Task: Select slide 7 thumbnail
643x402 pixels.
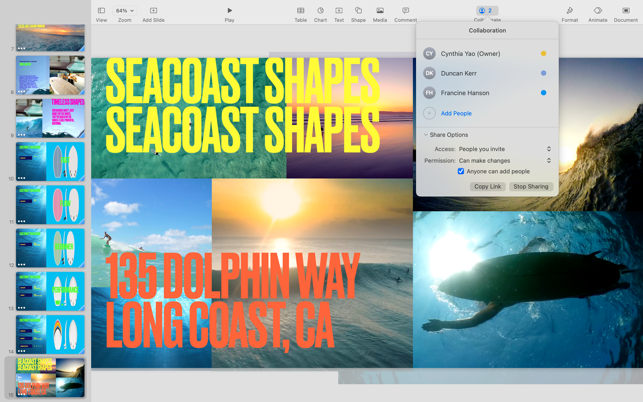Action: [x=50, y=38]
